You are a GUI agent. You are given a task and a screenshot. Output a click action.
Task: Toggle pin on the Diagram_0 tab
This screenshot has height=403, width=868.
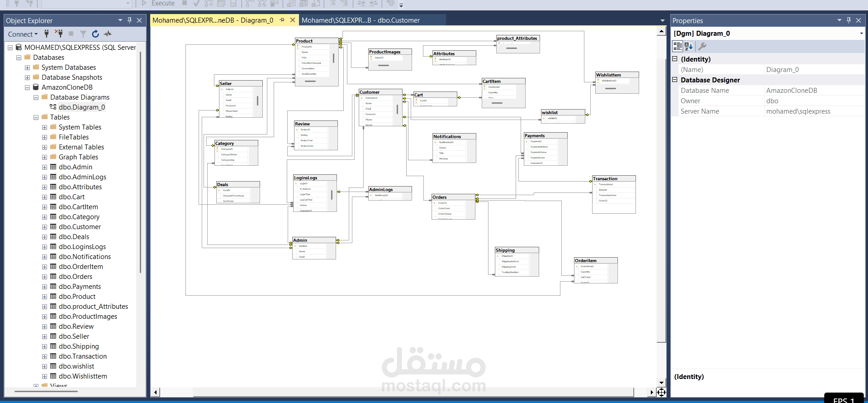point(282,20)
